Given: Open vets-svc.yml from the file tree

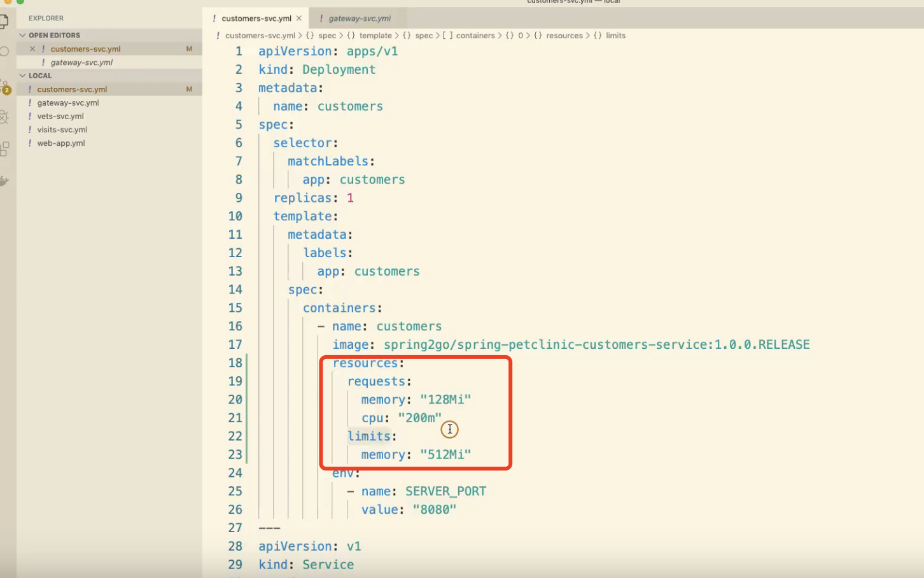Looking at the screenshot, I should click(x=60, y=116).
